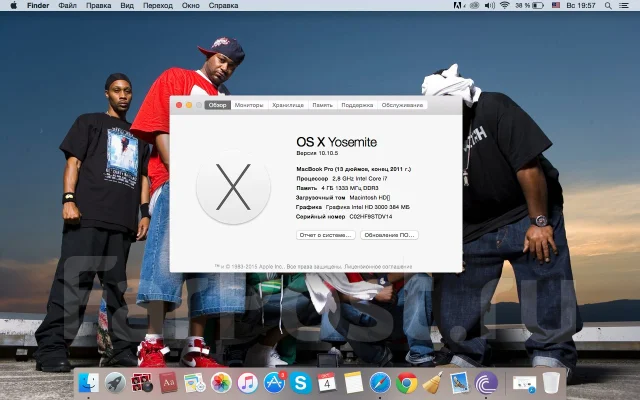Open the volume control in menu bar
The height and width of the screenshot is (400, 640).
pyautogui.click(x=489, y=5)
